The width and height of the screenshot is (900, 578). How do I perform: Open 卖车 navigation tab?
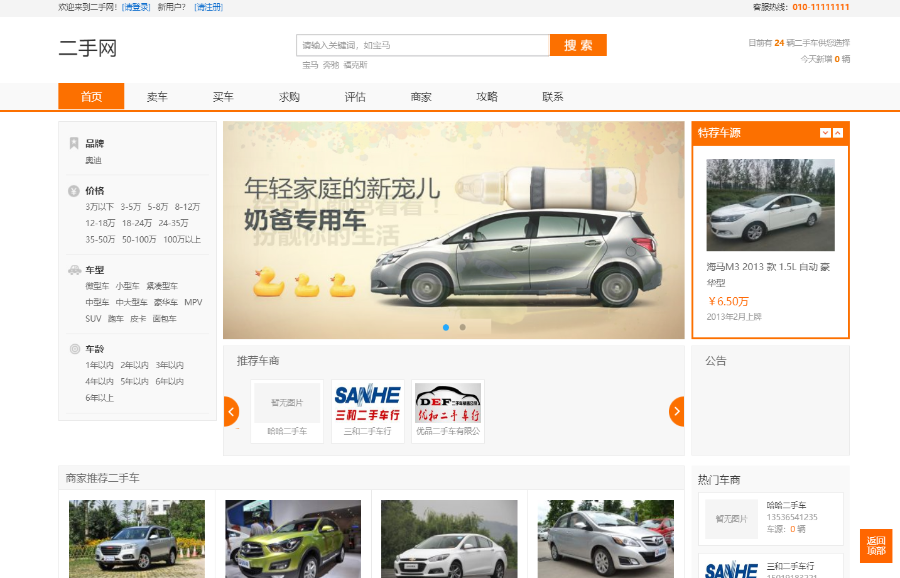(157, 96)
